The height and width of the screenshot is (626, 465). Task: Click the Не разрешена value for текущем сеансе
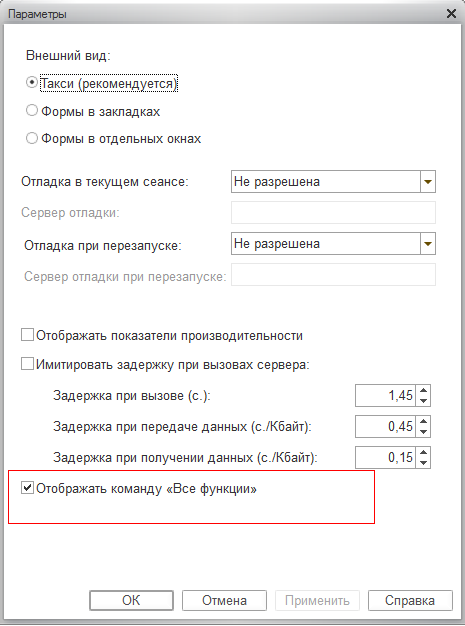click(277, 182)
